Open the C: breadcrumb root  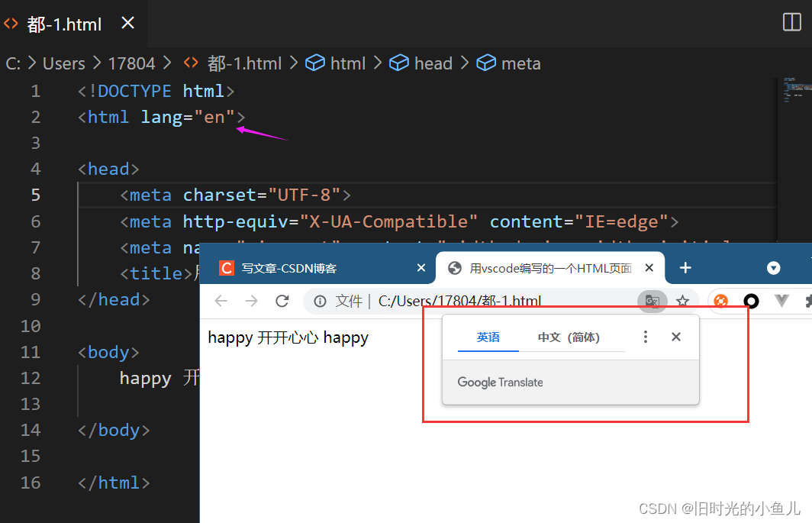13,63
